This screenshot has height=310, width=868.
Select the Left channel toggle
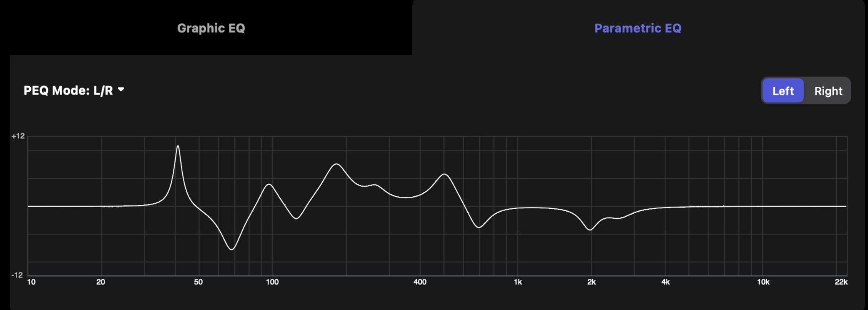pos(783,91)
